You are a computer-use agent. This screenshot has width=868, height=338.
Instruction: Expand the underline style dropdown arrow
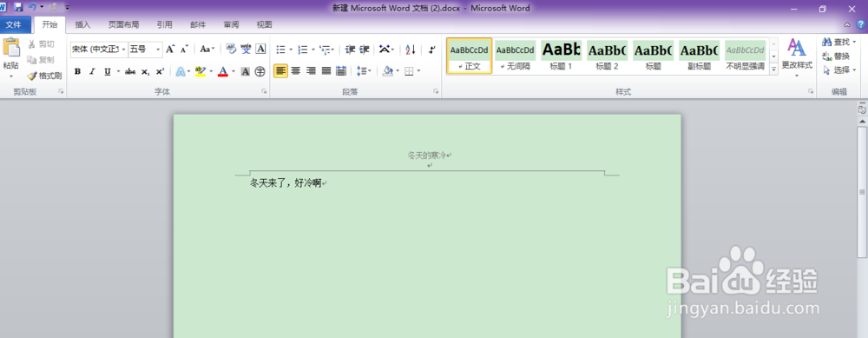coord(118,71)
